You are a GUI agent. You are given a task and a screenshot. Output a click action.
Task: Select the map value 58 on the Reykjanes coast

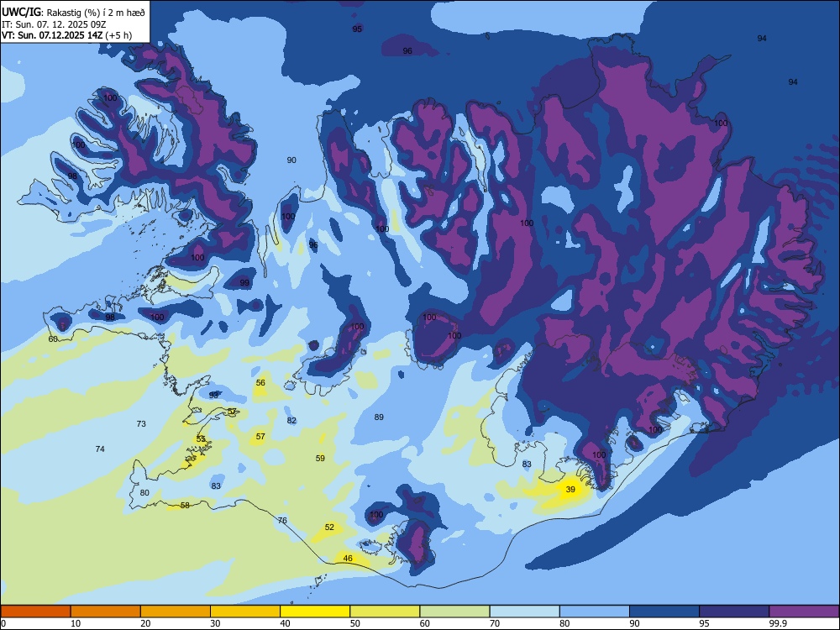click(185, 505)
